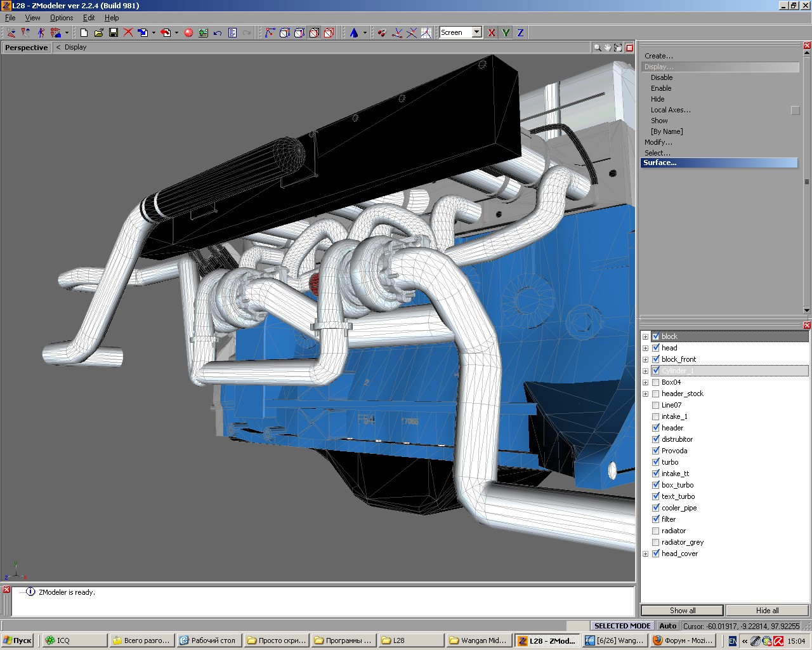Open the Surface command menu item
Screen dimensions: 812x650
click(719, 162)
